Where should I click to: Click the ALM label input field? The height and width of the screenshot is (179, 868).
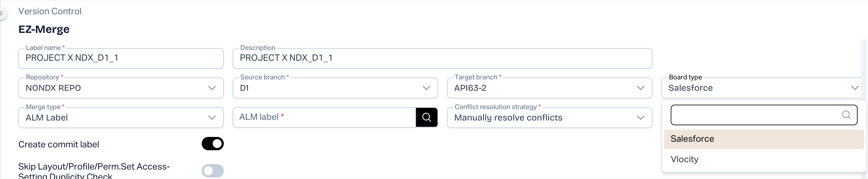(x=324, y=117)
